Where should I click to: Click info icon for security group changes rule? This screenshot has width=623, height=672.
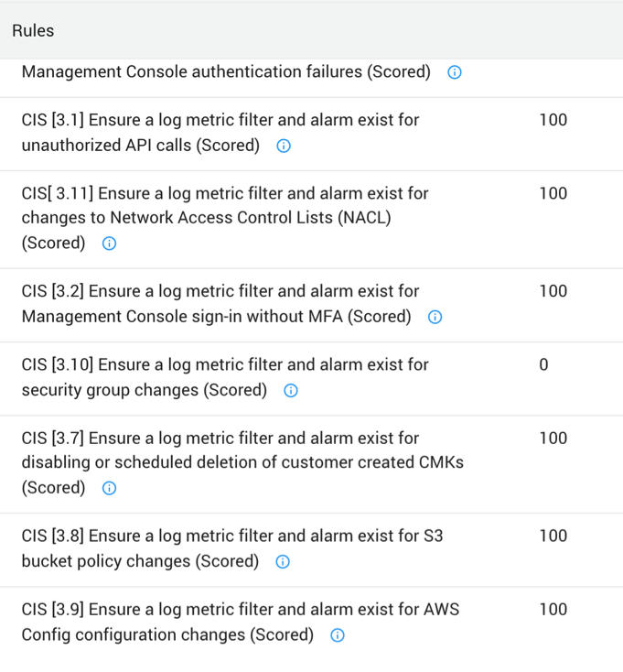point(291,390)
